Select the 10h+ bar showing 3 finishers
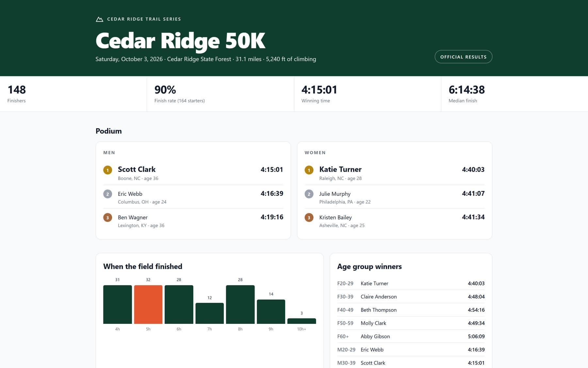 pyautogui.click(x=302, y=321)
